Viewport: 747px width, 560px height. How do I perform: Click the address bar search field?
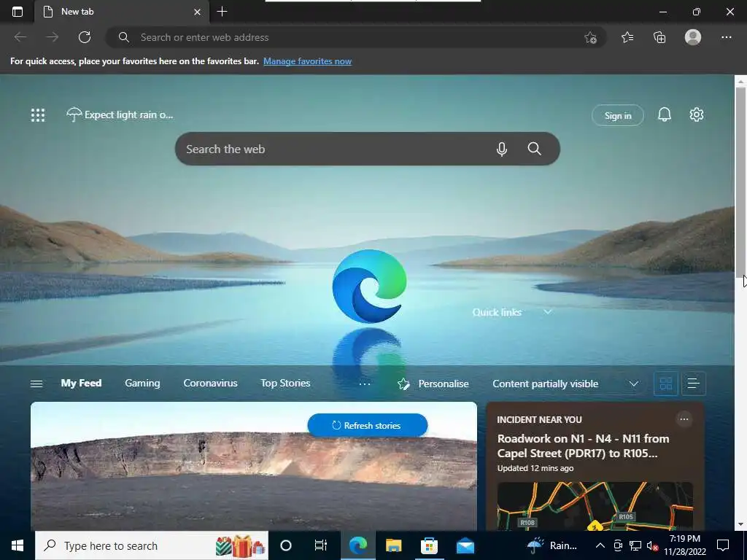pyautogui.click(x=355, y=37)
